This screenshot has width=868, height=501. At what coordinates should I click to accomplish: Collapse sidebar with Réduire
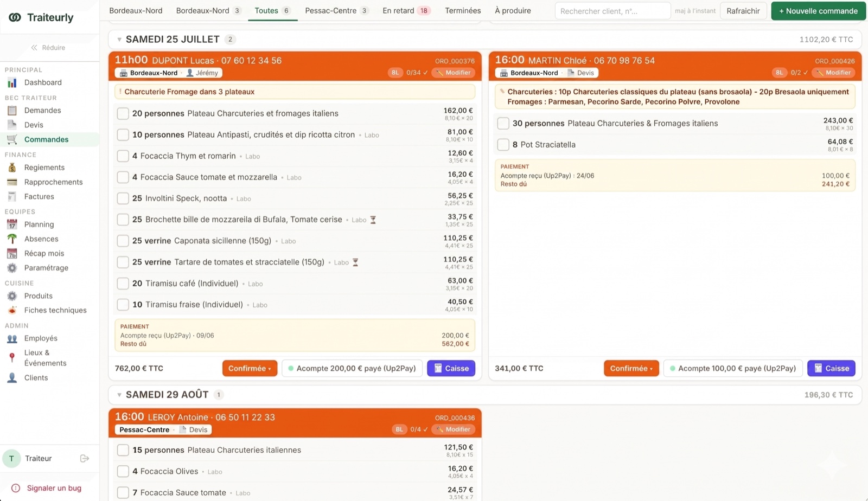coord(48,48)
